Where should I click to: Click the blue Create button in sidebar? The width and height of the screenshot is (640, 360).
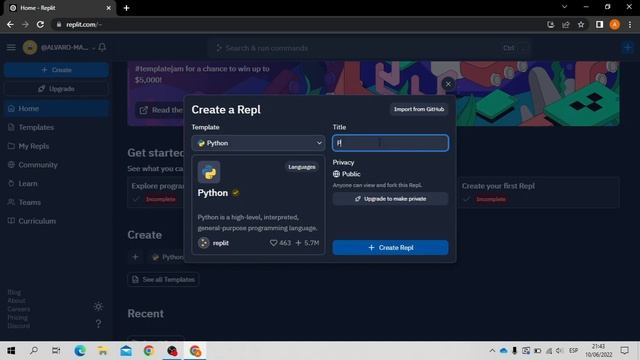pos(56,70)
